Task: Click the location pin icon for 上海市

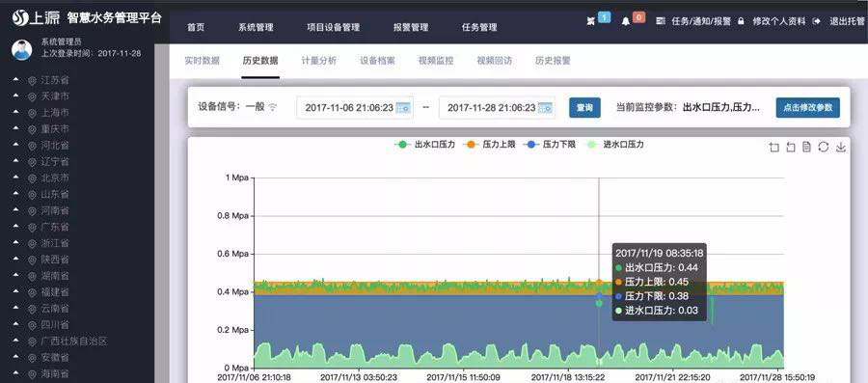Action: point(32,113)
